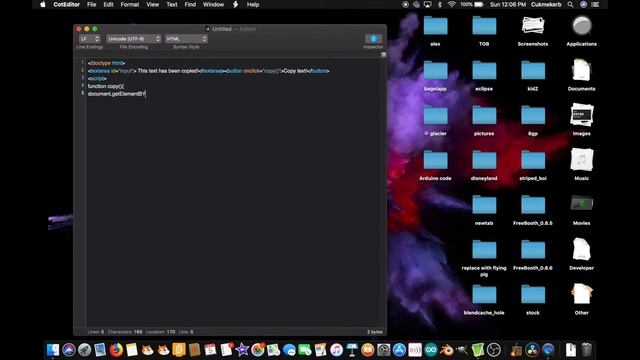
Task: Open Calendar from the dock
Action: (x=210, y=350)
